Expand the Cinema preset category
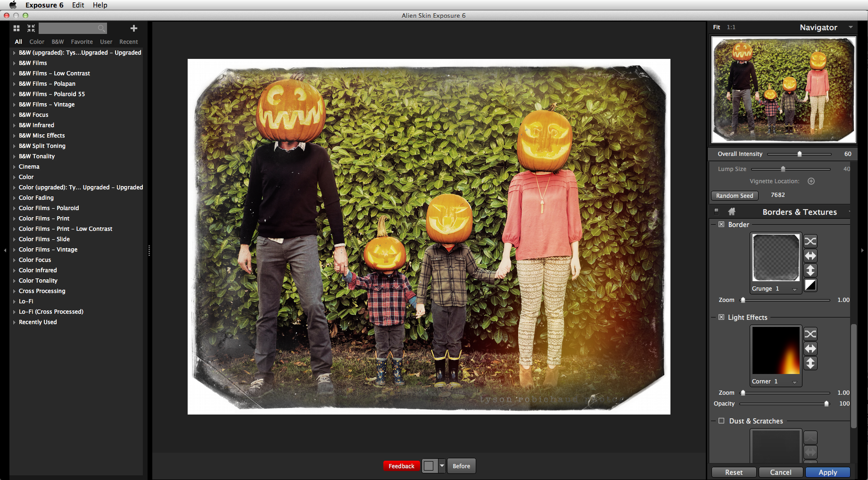 [15, 167]
